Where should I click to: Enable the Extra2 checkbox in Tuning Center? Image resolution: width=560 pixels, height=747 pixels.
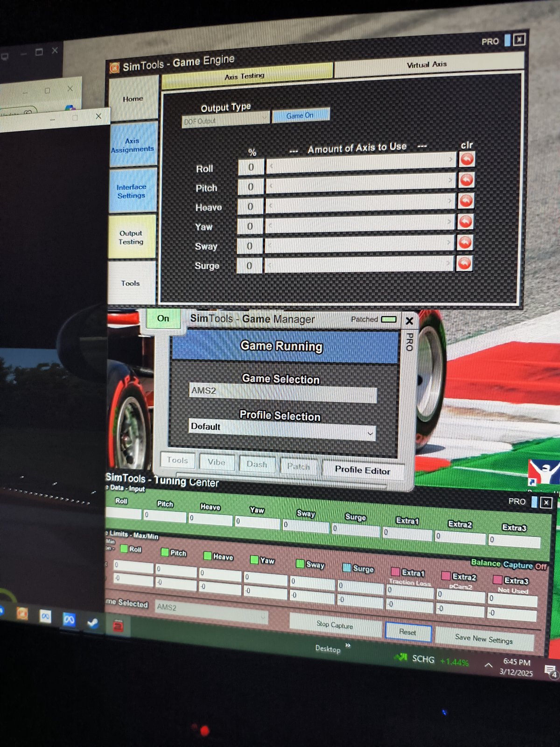coord(446,576)
